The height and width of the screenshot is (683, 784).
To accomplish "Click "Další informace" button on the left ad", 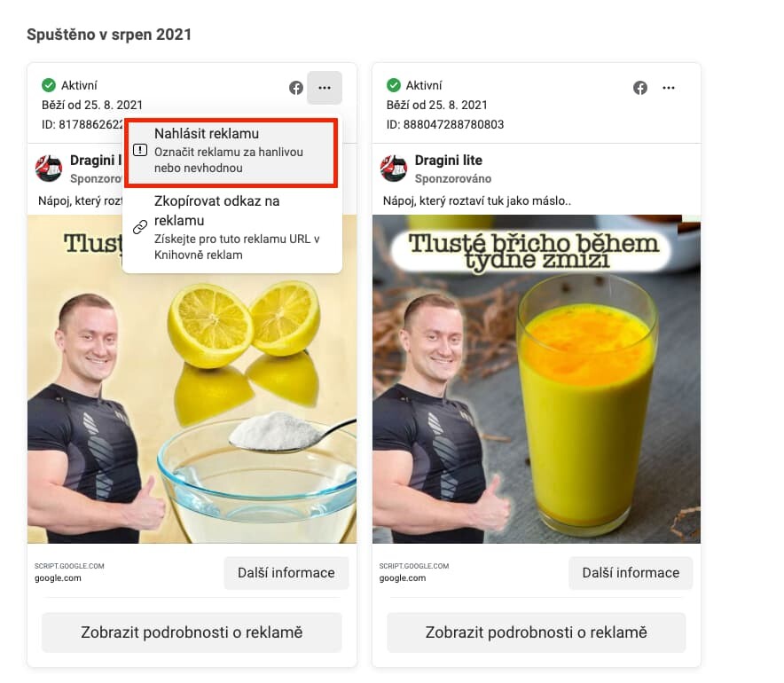I will [286, 573].
